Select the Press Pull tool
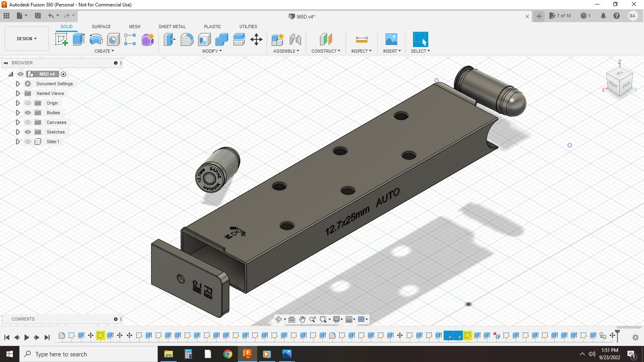Image resolution: width=644 pixels, height=362 pixels. [x=169, y=39]
